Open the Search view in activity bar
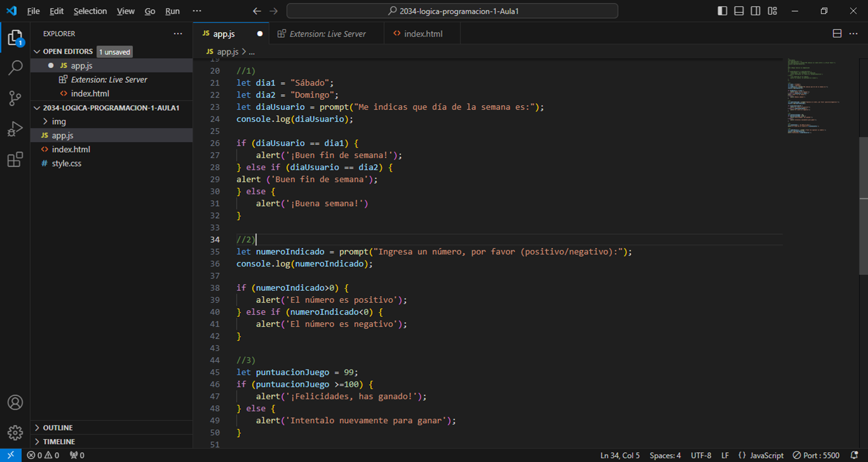This screenshot has width=868, height=462. (15, 68)
